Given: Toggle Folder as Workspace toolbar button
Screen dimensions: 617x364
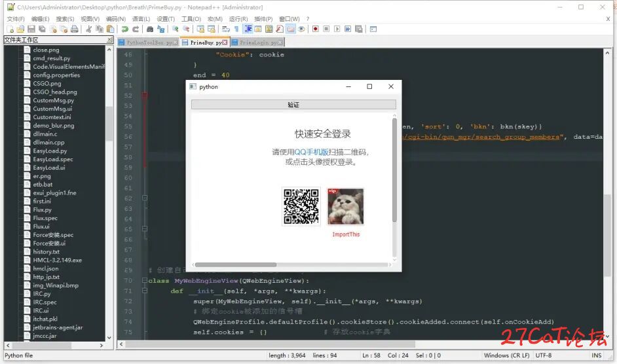Looking at the screenshot, I should 291,29.
